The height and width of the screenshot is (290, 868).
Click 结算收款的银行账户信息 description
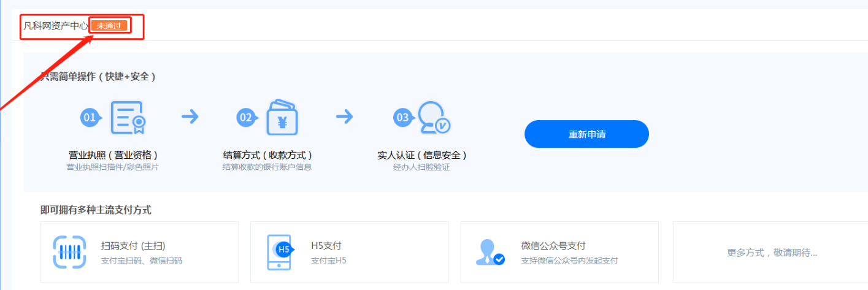[x=267, y=167]
